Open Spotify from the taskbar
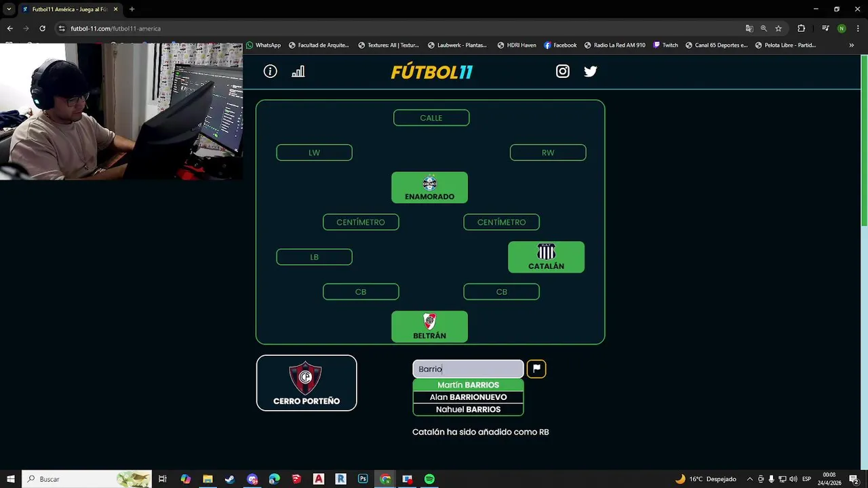 coord(429,479)
